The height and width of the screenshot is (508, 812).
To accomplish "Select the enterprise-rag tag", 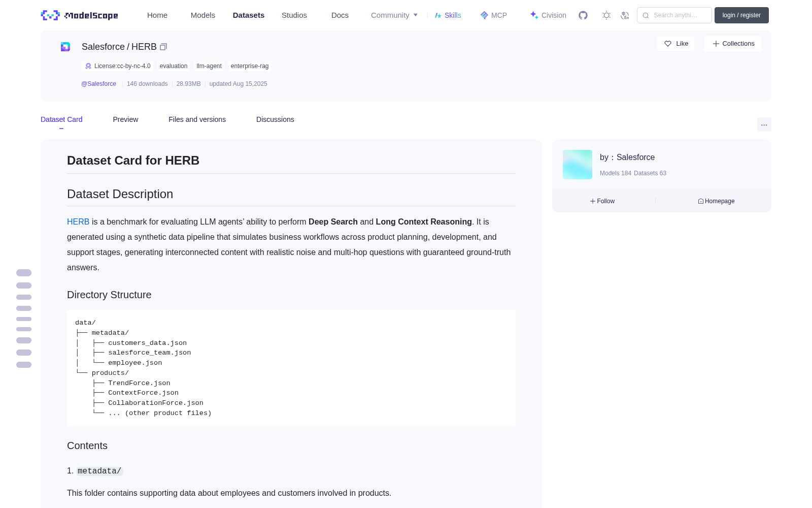I will (250, 66).
